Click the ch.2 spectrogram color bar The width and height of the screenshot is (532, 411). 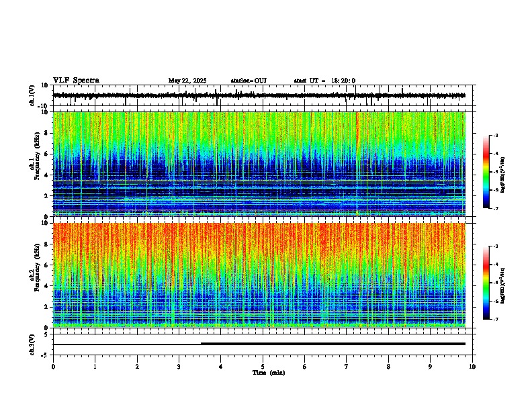coord(486,283)
